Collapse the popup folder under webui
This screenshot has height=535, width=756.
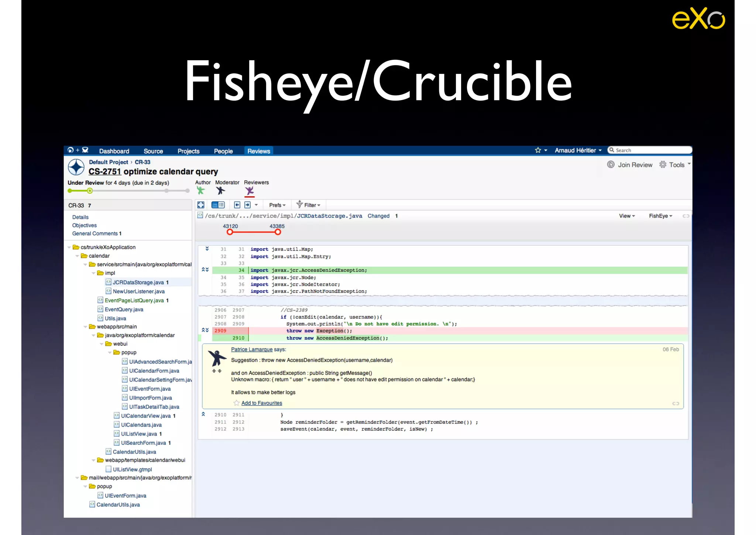pyautogui.click(x=110, y=353)
